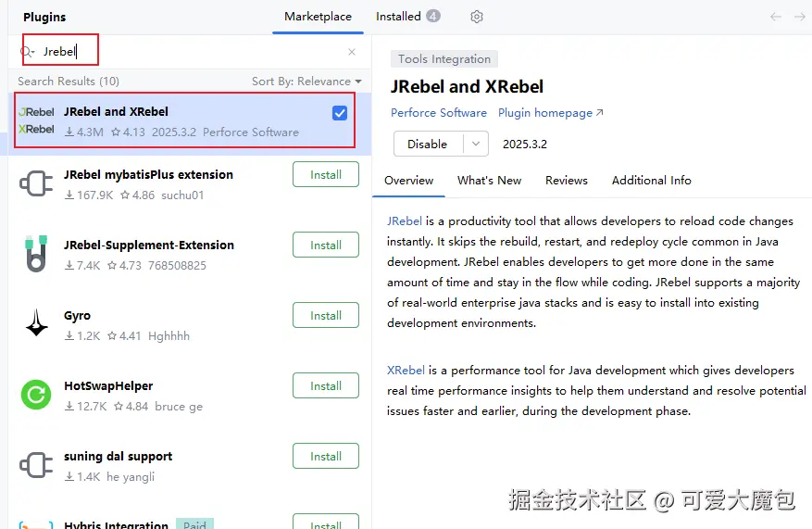
Task: Disable the JRebel and XRebel plugin
Action: pos(428,144)
